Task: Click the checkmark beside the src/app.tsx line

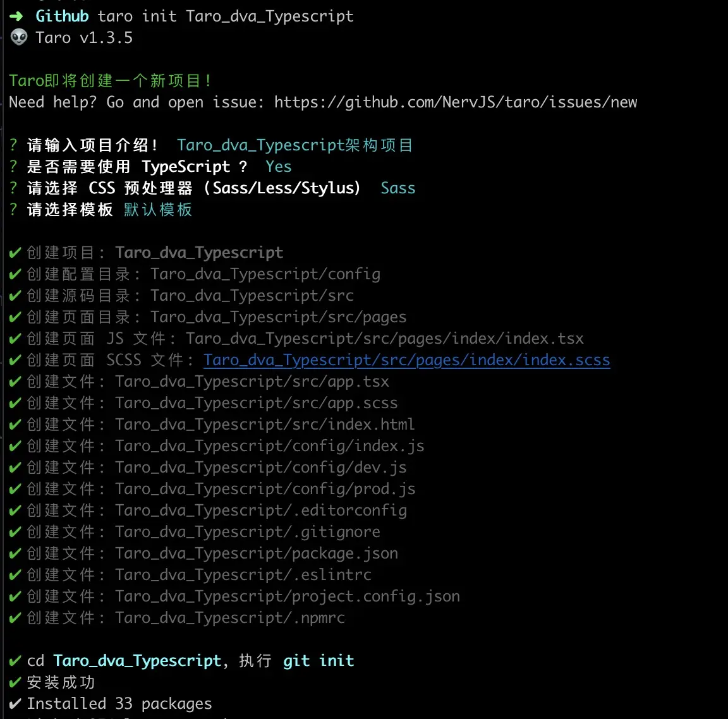Action: coord(15,382)
